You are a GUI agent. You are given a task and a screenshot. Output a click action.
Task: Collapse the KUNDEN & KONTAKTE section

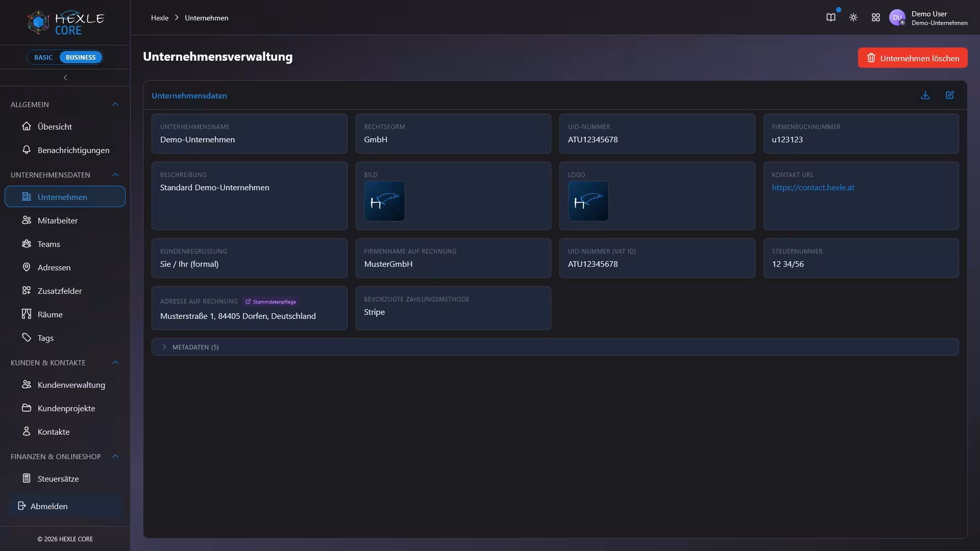(x=115, y=362)
